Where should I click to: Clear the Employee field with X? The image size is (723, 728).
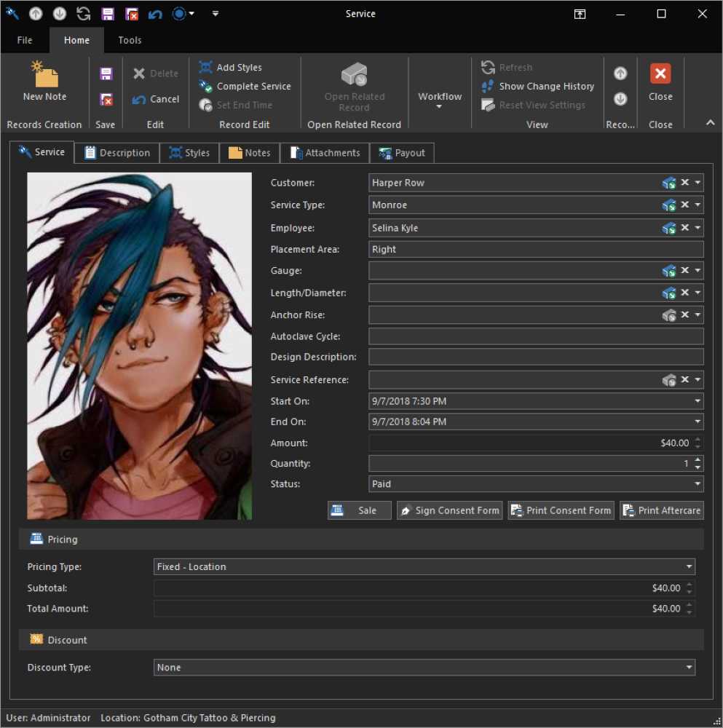[685, 227]
